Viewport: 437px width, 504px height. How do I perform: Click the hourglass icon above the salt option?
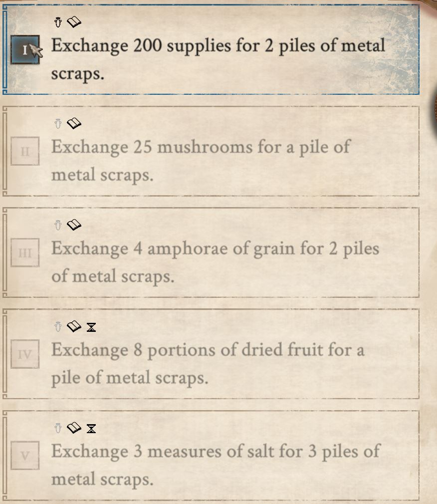[x=91, y=429]
